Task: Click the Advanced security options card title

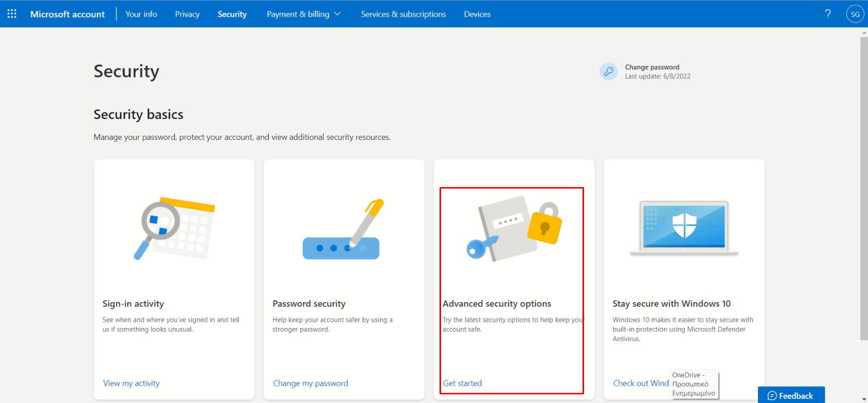Action: point(497,304)
